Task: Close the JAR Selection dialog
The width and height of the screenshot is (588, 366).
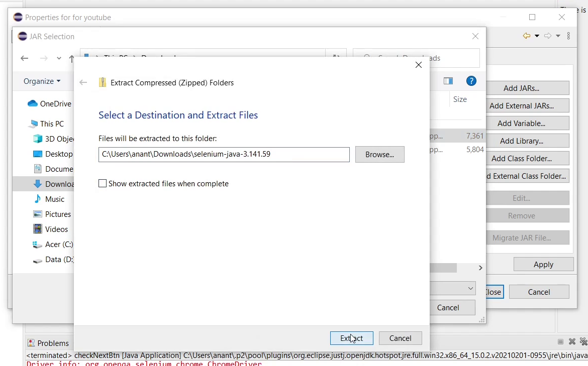Action: pyautogui.click(x=475, y=36)
